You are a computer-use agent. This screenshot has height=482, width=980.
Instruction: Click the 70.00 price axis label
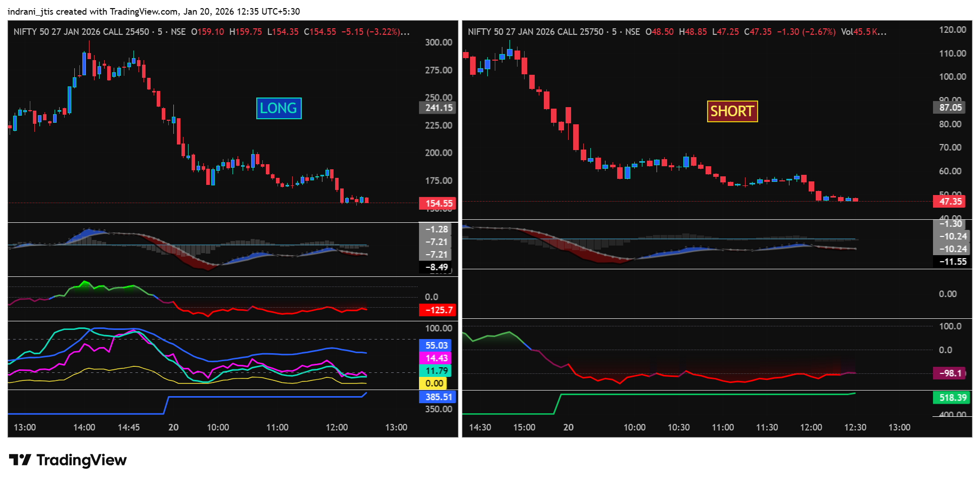(x=950, y=147)
